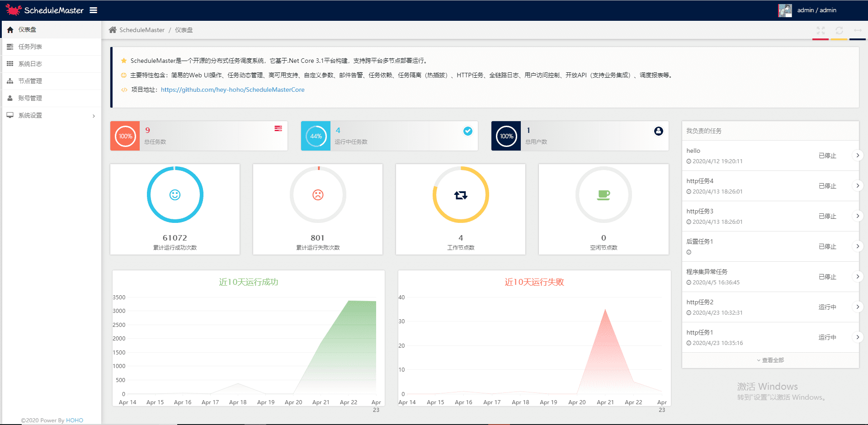The width and height of the screenshot is (868, 425).
Task: Open the 节点管理 menu item
Action: pyautogui.click(x=52, y=81)
